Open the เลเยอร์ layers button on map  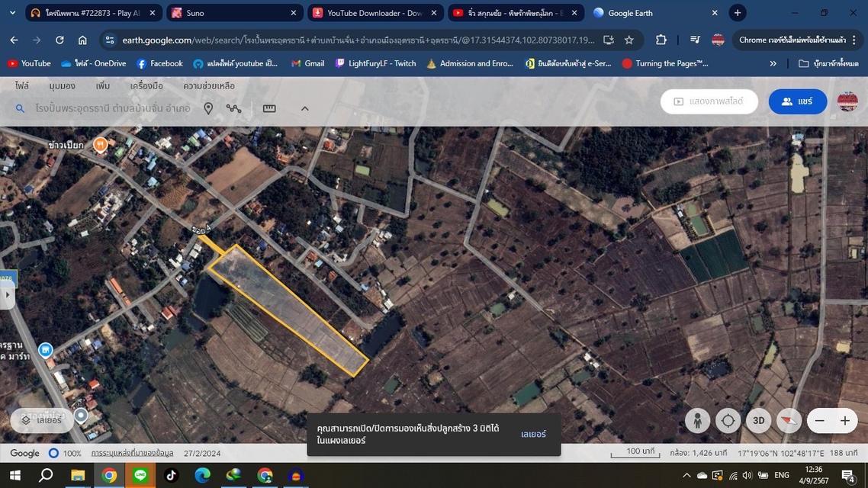(43, 420)
